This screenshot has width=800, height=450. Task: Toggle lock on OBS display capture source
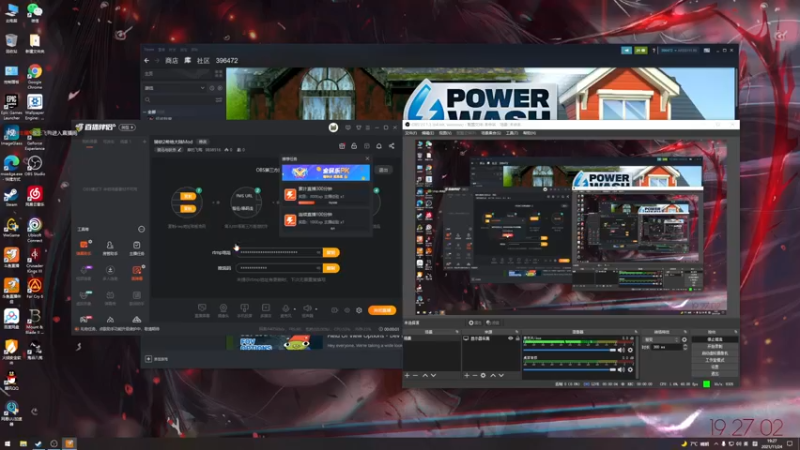[x=517, y=338]
